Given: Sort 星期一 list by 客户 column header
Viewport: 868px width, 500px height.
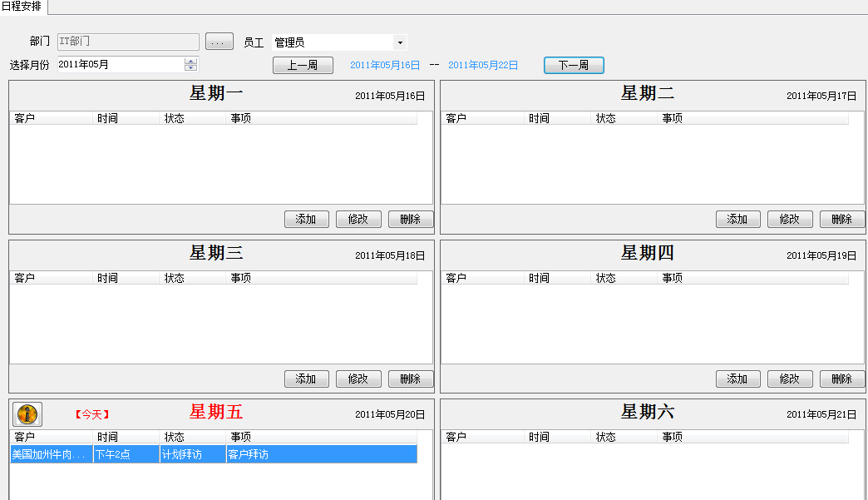Looking at the screenshot, I should [x=51, y=118].
